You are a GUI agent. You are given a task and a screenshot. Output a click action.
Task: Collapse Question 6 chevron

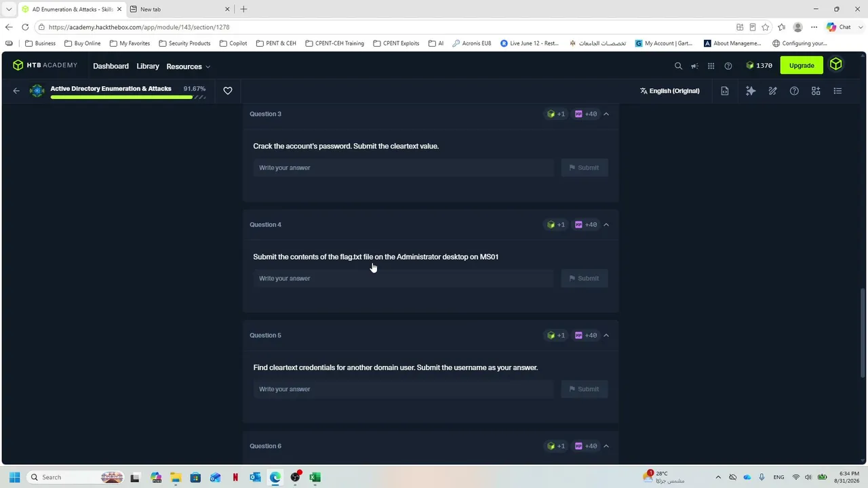point(606,446)
